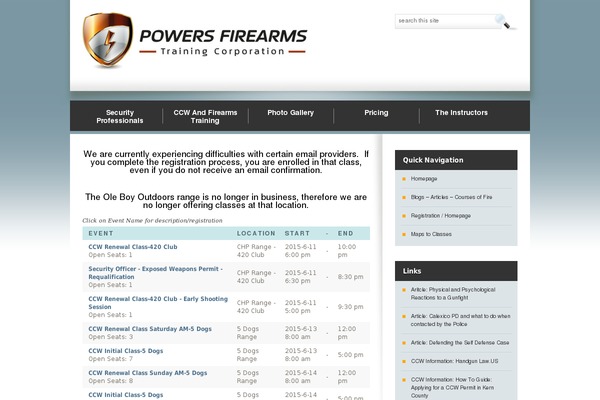This screenshot has width=600, height=400.
Task: Click the END column header
Action: [346, 233]
